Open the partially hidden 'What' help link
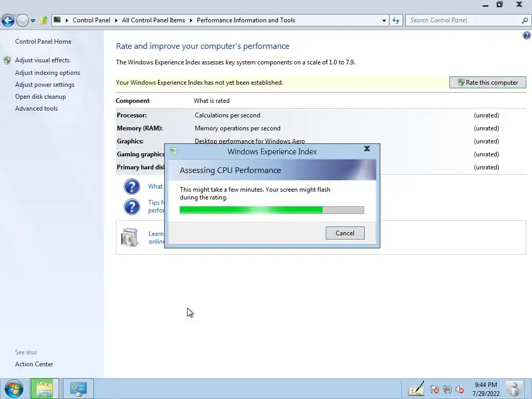Viewport: 532px width, 399px height. (x=156, y=187)
